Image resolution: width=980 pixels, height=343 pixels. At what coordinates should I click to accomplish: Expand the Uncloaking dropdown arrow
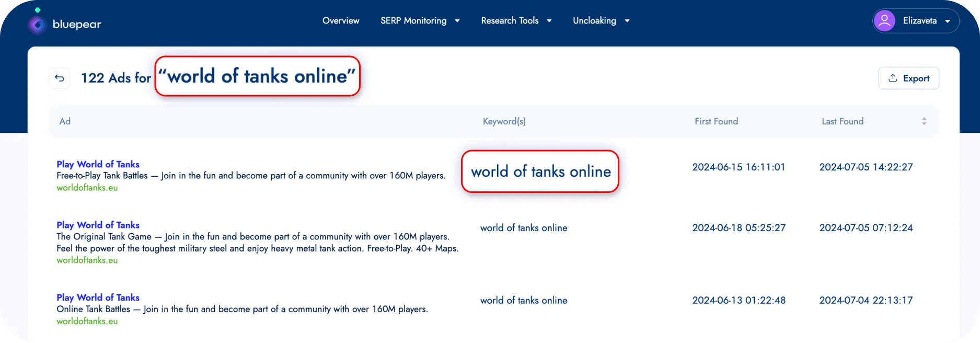tap(627, 21)
